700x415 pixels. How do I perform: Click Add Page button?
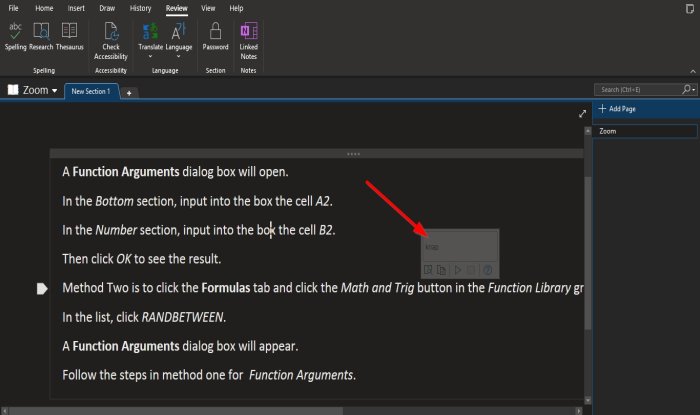coord(617,108)
